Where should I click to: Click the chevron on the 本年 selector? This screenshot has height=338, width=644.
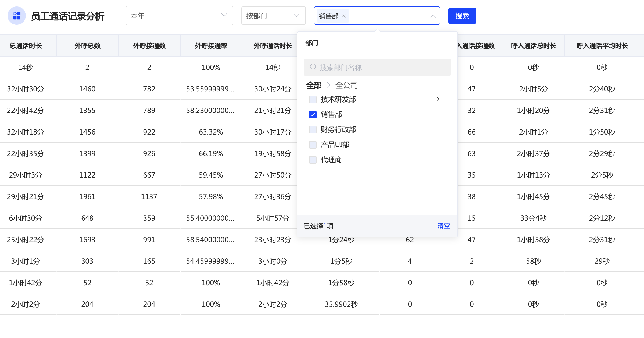click(224, 15)
